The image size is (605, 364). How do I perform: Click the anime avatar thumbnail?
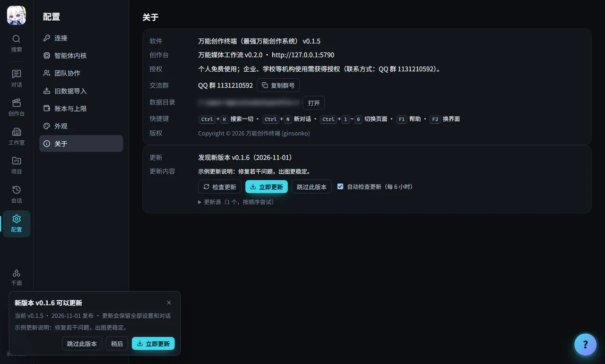[17, 15]
